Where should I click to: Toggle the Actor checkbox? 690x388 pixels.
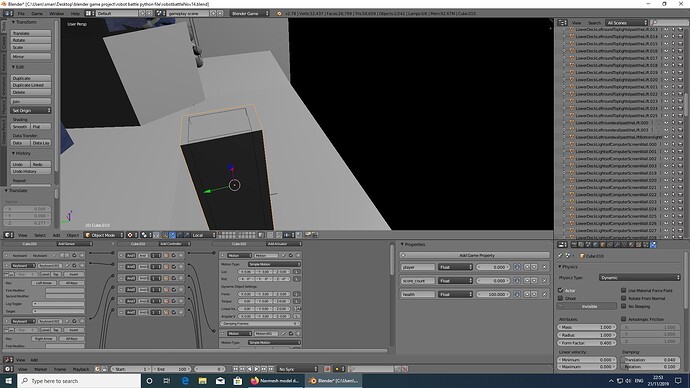tap(561, 290)
